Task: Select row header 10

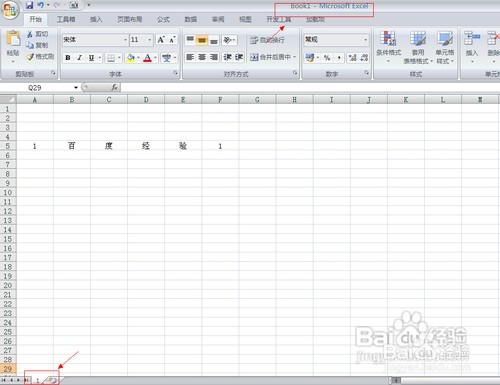Action: point(8,192)
